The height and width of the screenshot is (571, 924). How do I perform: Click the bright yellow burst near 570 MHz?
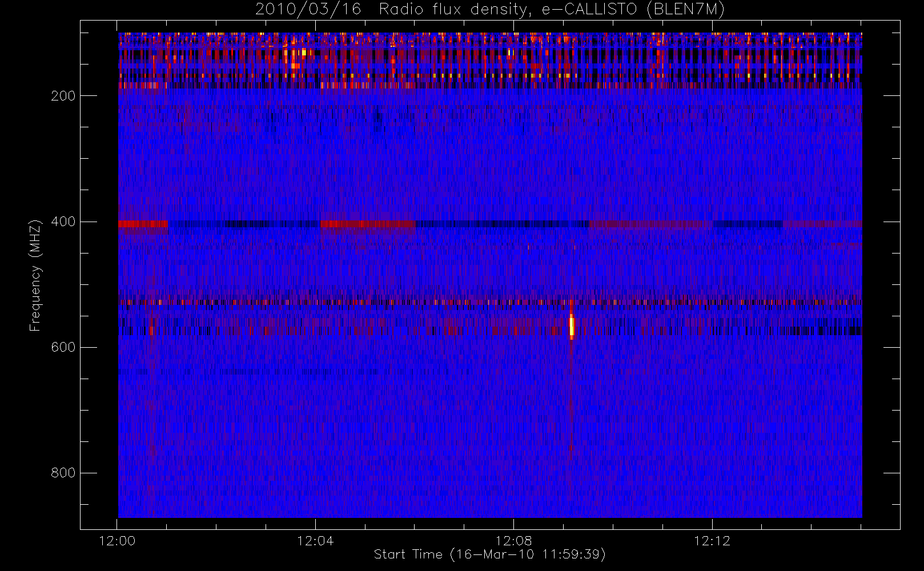coord(571,327)
